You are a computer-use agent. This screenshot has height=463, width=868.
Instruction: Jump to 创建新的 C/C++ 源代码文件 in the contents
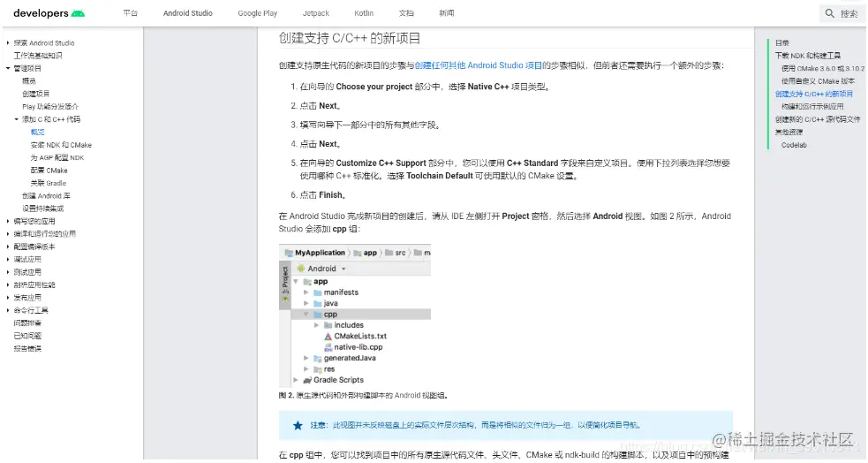coord(818,119)
